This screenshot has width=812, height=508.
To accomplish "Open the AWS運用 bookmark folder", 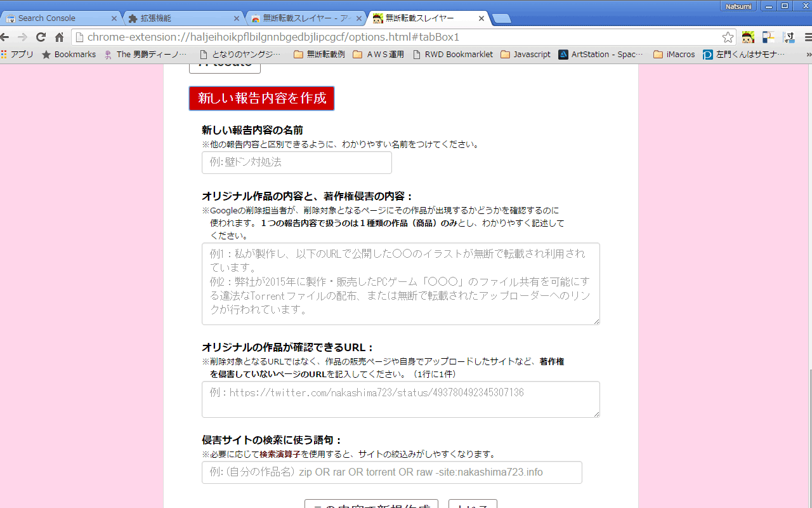I will [378, 55].
